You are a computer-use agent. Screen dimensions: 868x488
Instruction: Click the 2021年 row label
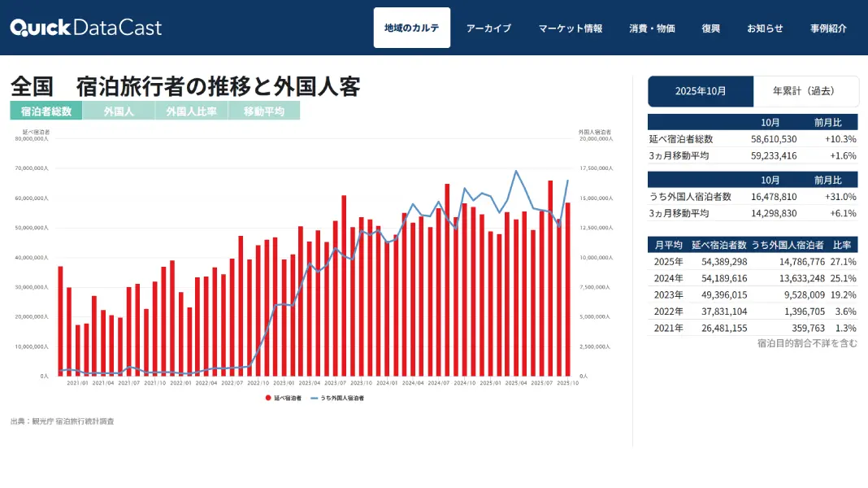click(x=668, y=328)
